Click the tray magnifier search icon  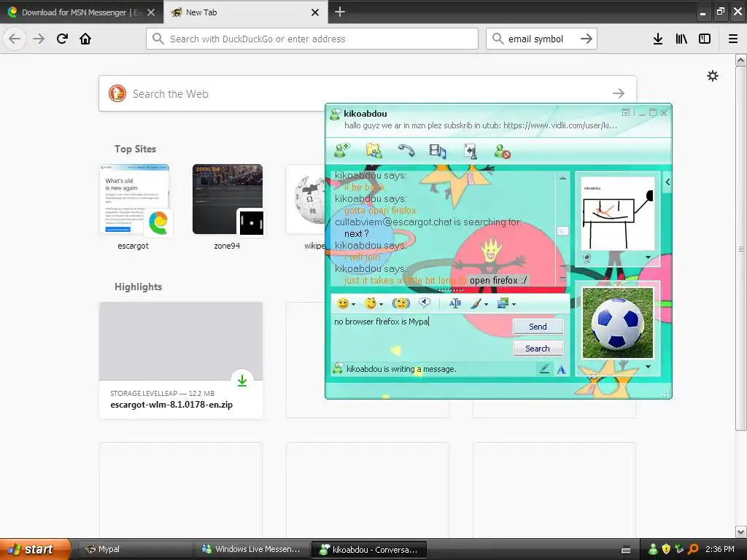coord(693,549)
